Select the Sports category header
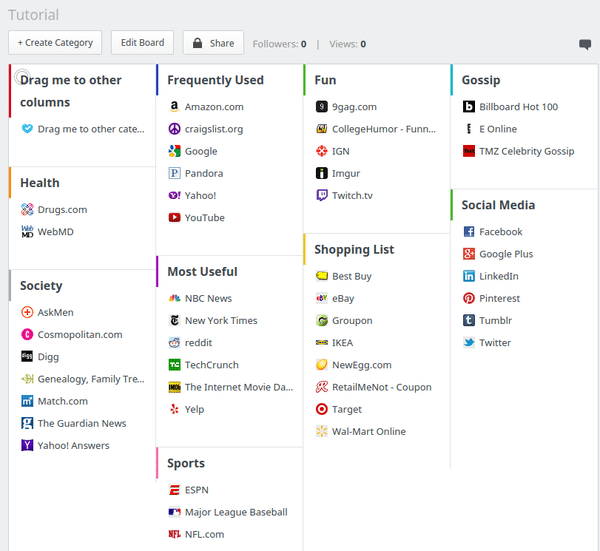The width and height of the screenshot is (600, 551). pos(186,463)
